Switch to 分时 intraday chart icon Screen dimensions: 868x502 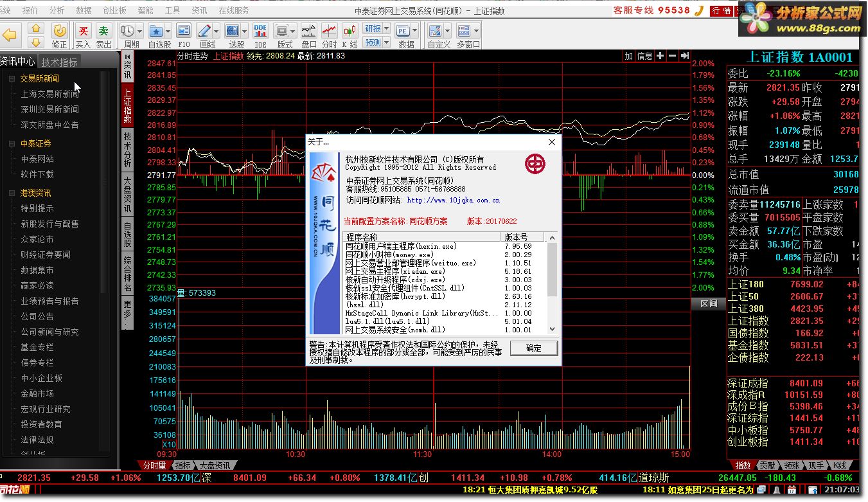coord(329,31)
